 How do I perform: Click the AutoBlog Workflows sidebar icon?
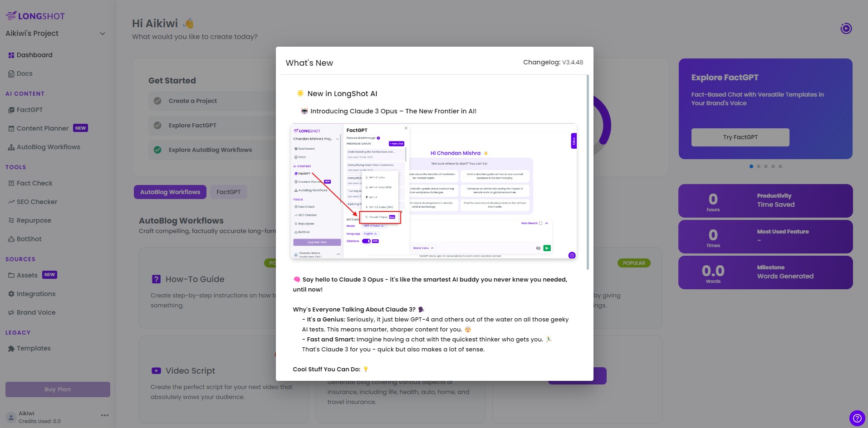point(11,147)
